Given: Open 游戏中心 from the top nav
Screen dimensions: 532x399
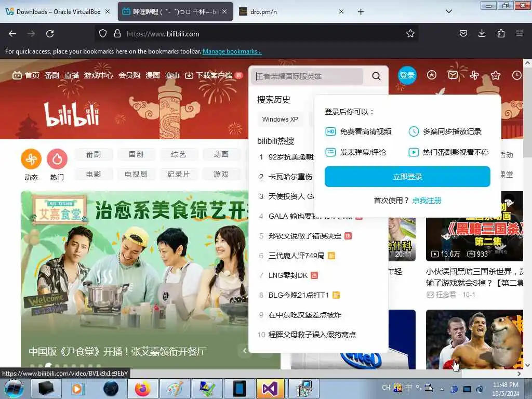Looking at the screenshot, I should coord(98,75).
